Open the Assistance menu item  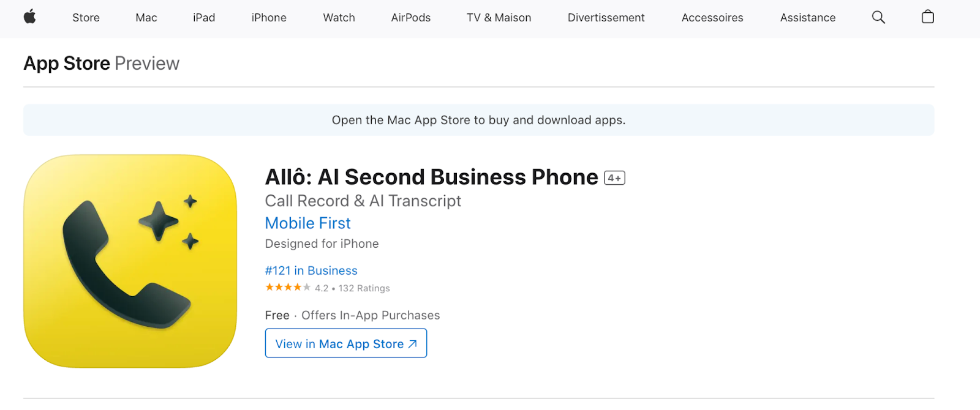[x=807, y=18]
